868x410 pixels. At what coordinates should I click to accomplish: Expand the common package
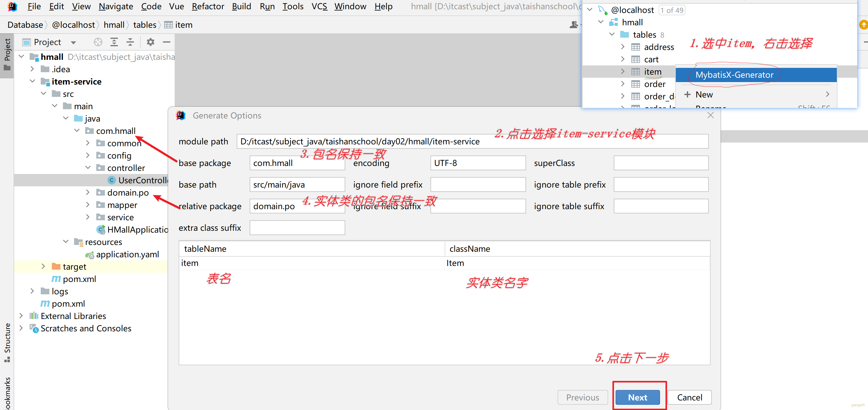click(88, 143)
